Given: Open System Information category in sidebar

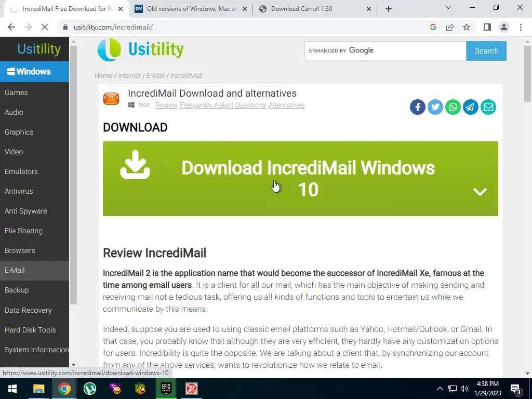Looking at the screenshot, I should tap(34, 350).
